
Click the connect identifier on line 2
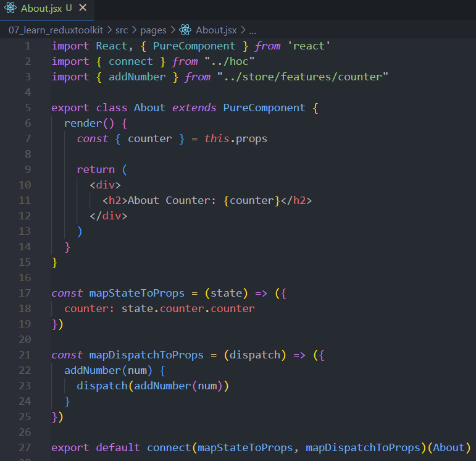(131, 61)
